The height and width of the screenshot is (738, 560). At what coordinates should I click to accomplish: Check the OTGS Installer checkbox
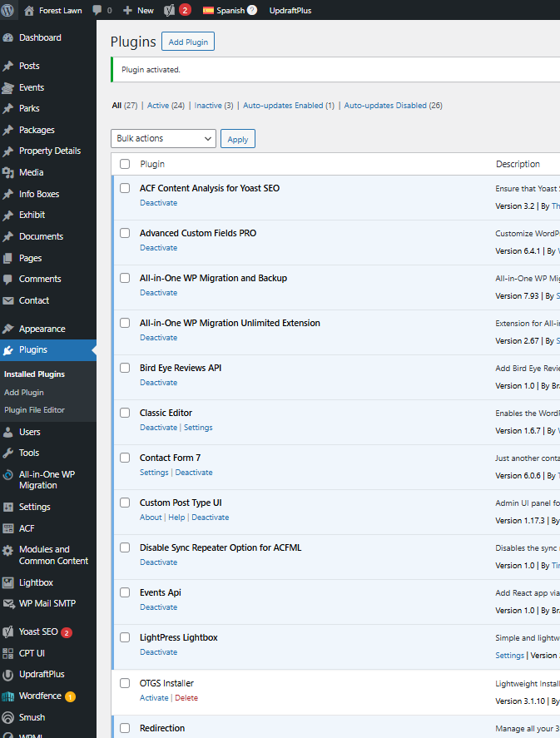pyautogui.click(x=125, y=683)
